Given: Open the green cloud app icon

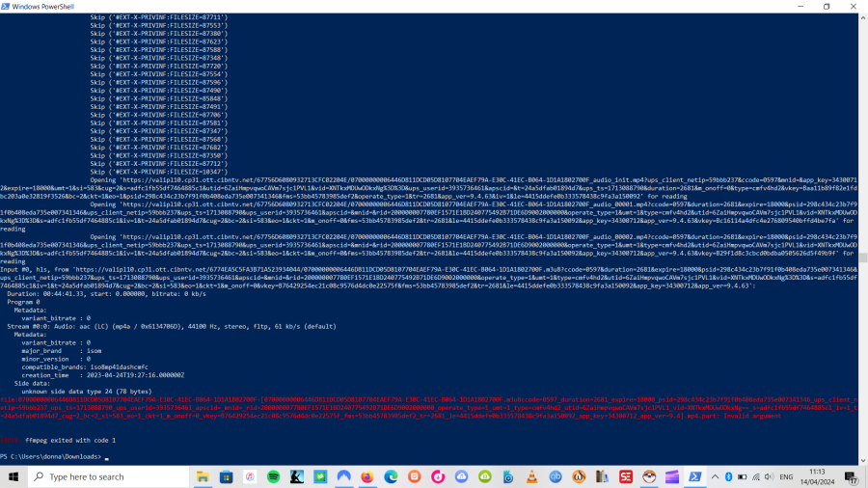Looking at the screenshot, I should point(485,476).
